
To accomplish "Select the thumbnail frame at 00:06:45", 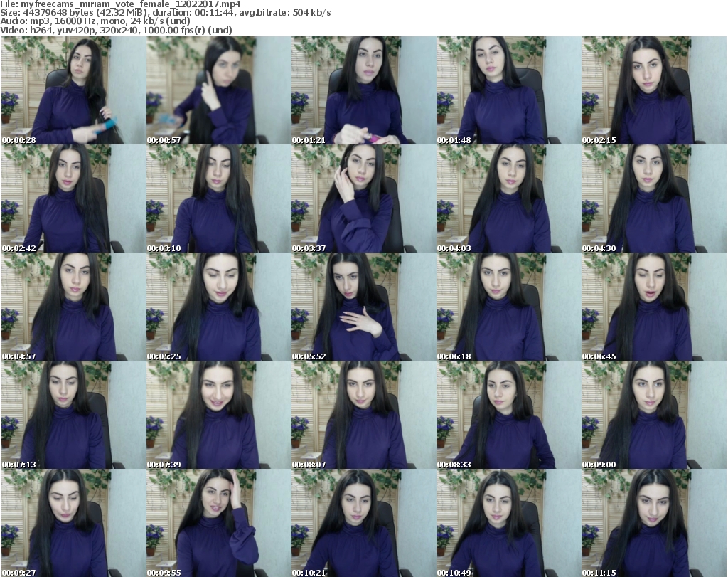I will (654, 307).
